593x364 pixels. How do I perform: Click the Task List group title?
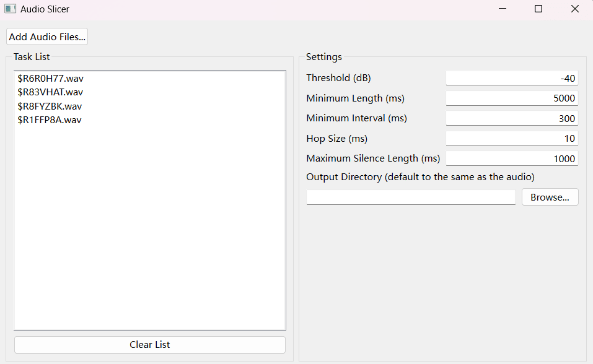32,57
